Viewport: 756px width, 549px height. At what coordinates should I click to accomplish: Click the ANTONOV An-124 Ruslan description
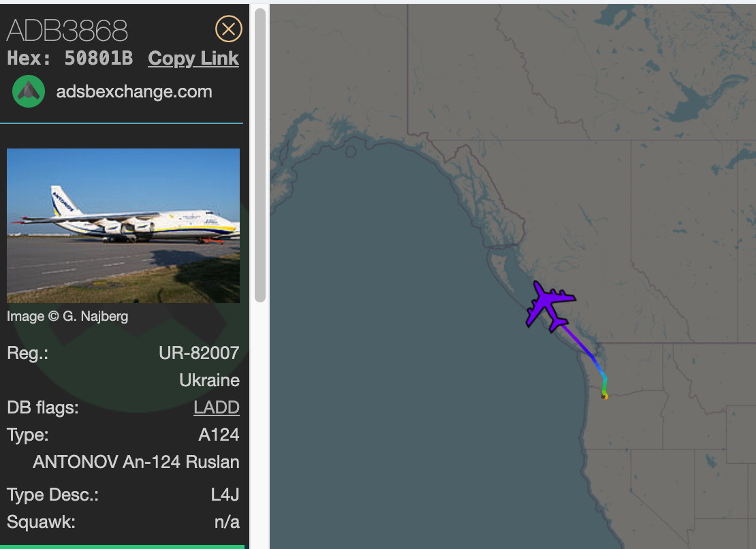[136, 462]
